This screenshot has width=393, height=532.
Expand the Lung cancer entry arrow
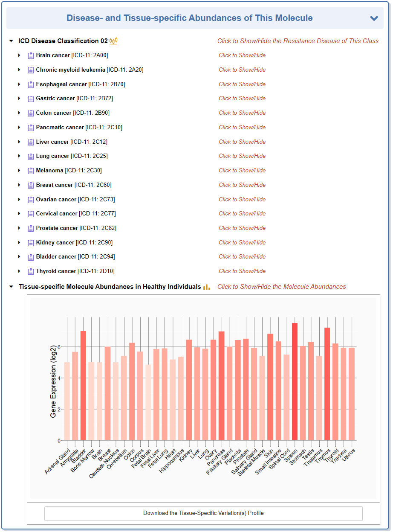tap(19, 156)
